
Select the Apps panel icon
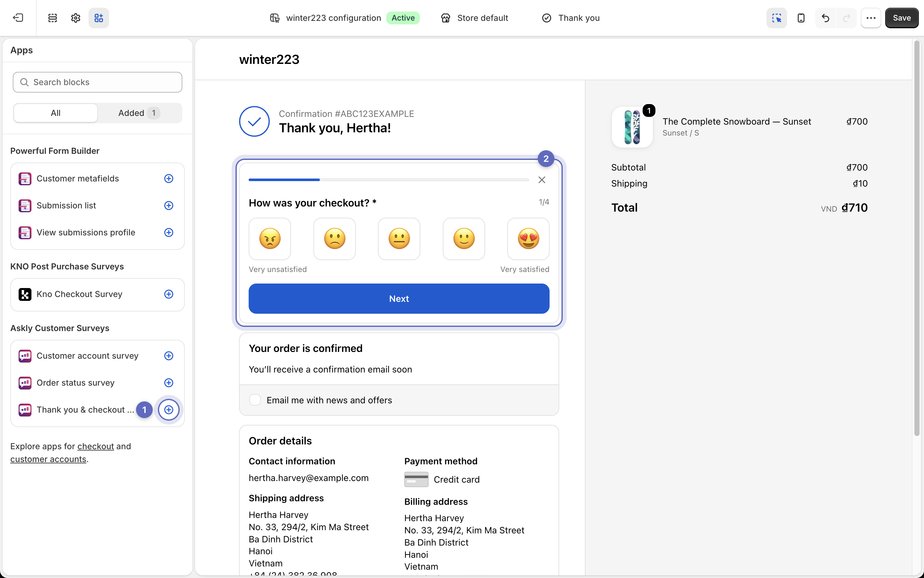99,18
